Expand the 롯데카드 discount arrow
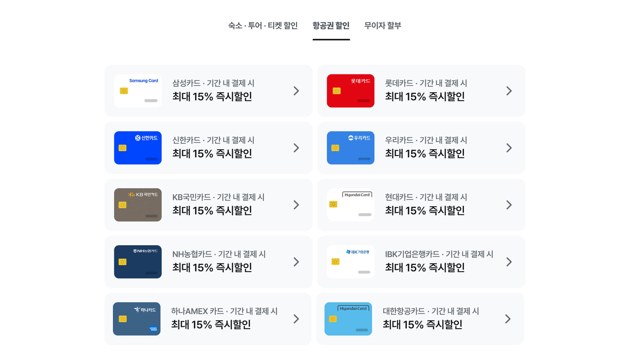The image size is (630, 364). [509, 91]
